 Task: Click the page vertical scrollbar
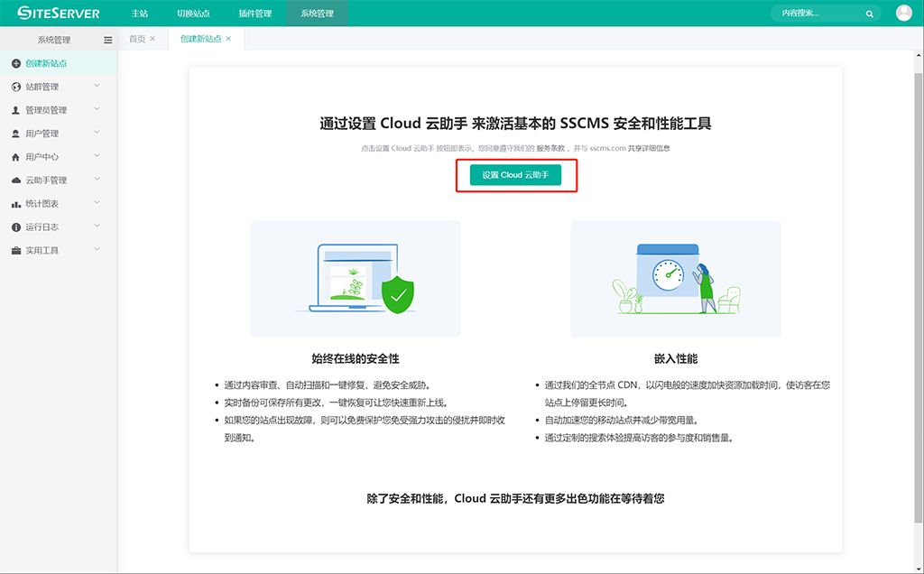coord(919,271)
